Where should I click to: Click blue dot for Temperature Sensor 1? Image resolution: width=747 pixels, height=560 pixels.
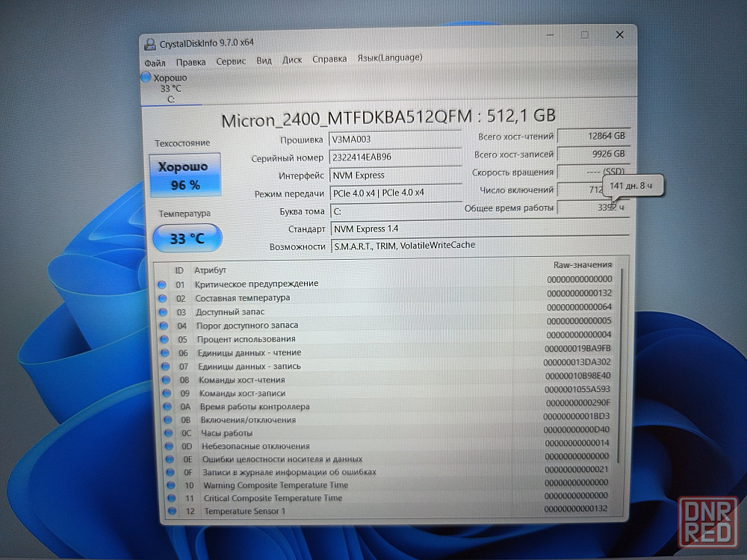[172, 511]
